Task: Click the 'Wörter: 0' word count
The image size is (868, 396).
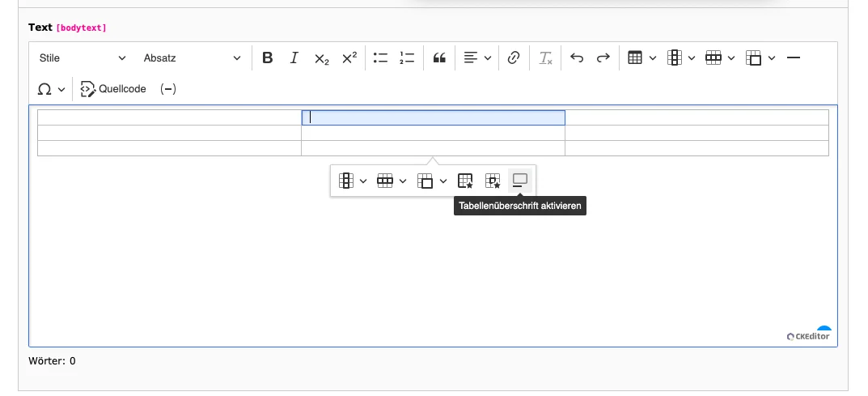Action: click(x=52, y=361)
